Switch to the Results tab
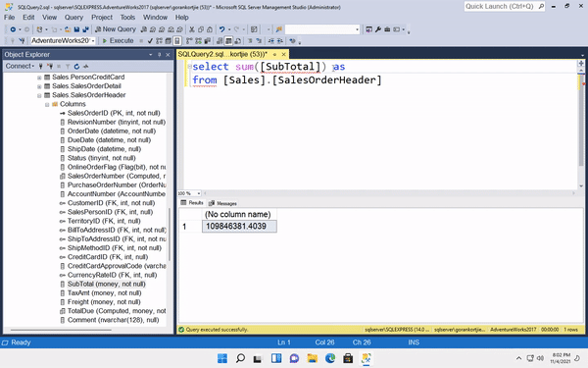 (192, 203)
